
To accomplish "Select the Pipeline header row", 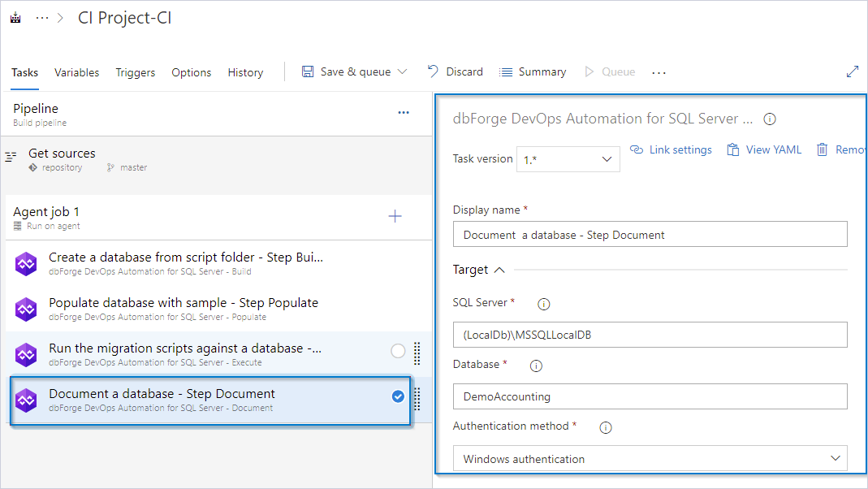I will 216,114.
